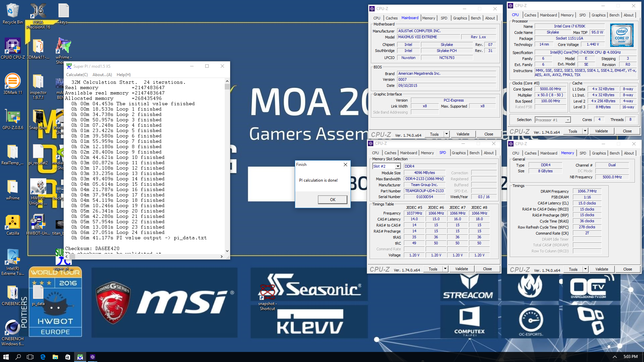Open pi_data text file icon
This screenshot has height=362, width=644.
38,295
